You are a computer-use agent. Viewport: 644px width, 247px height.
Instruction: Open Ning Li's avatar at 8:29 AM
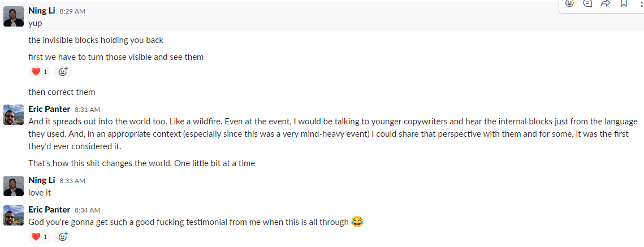pyautogui.click(x=14, y=16)
